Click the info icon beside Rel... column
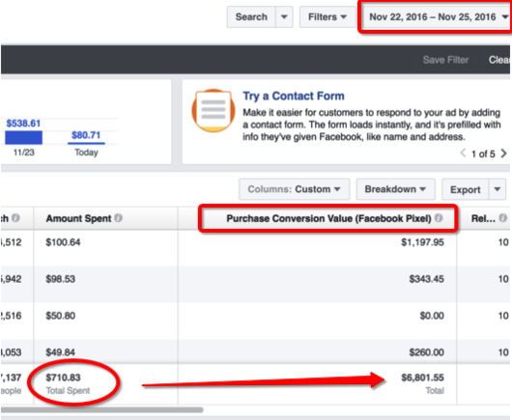This screenshot has width=512, height=420. pos(503,218)
